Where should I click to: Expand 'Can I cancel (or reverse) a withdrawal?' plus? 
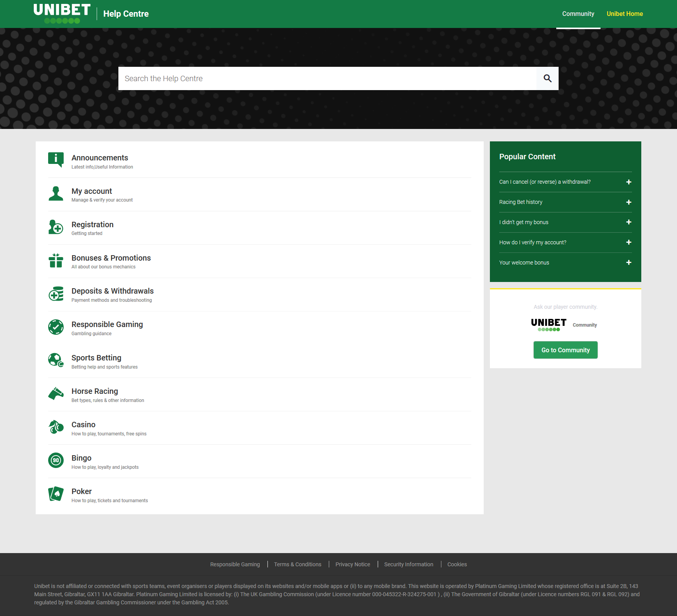coord(629,182)
